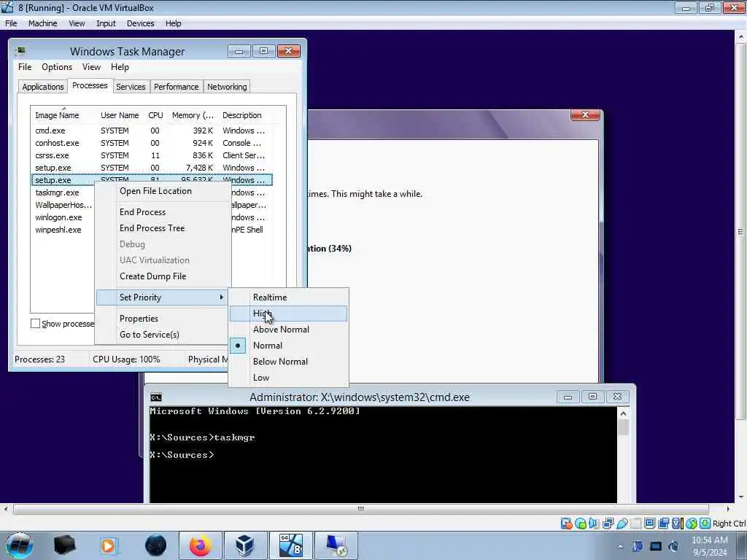Show hidden system tray icons
The image size is (747, 560).
click(620, 546)
